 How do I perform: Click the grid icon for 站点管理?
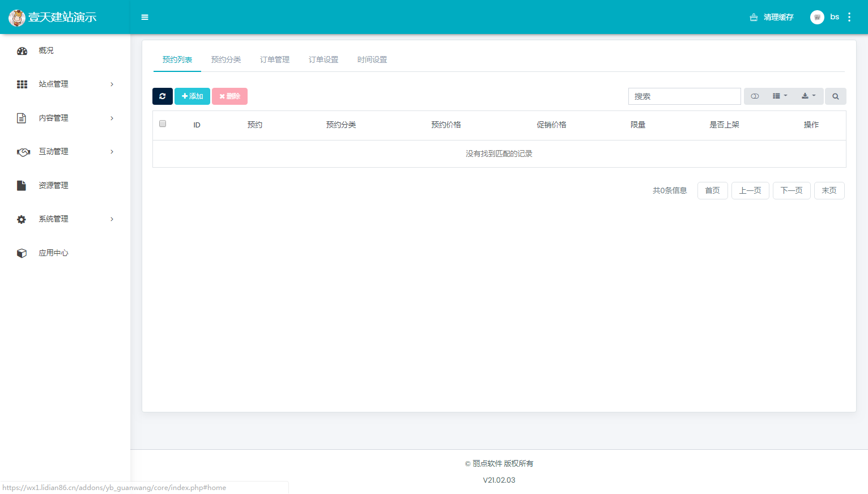tap(22, 84)
